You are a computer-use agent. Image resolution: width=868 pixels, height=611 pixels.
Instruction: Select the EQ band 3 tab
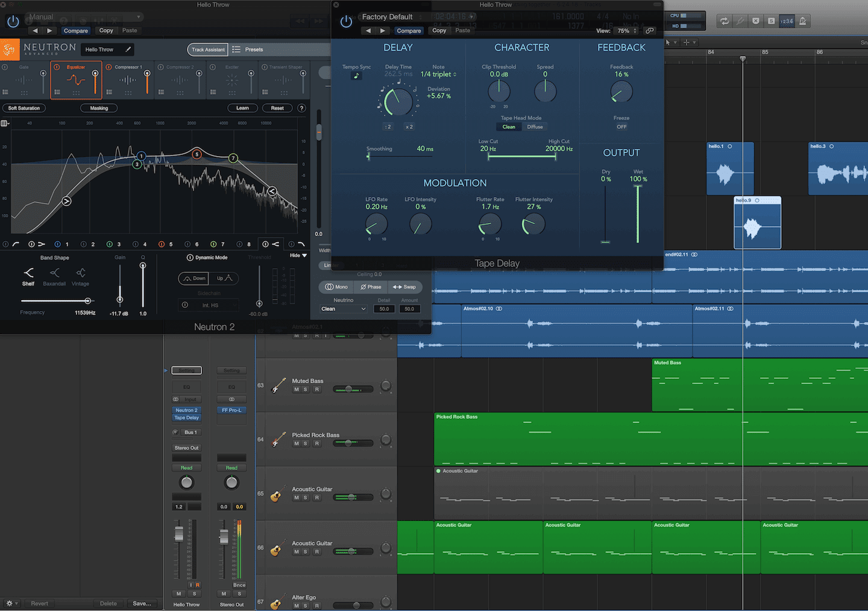[119, 244]
